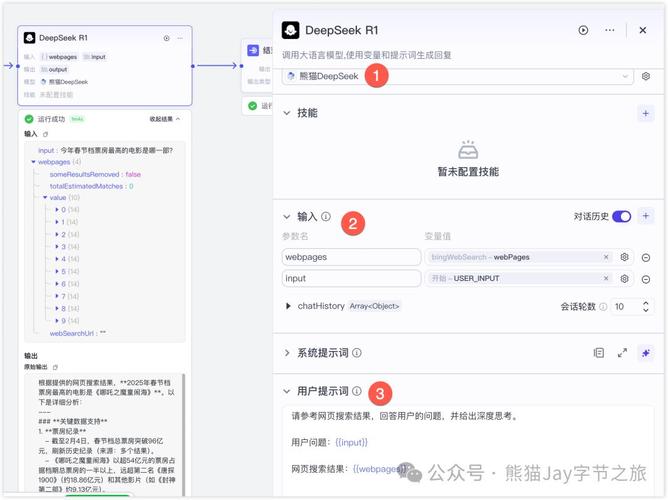The image size is (668, 500).
Task: Expand tree item 9 under value
Action: coord(57,321)
